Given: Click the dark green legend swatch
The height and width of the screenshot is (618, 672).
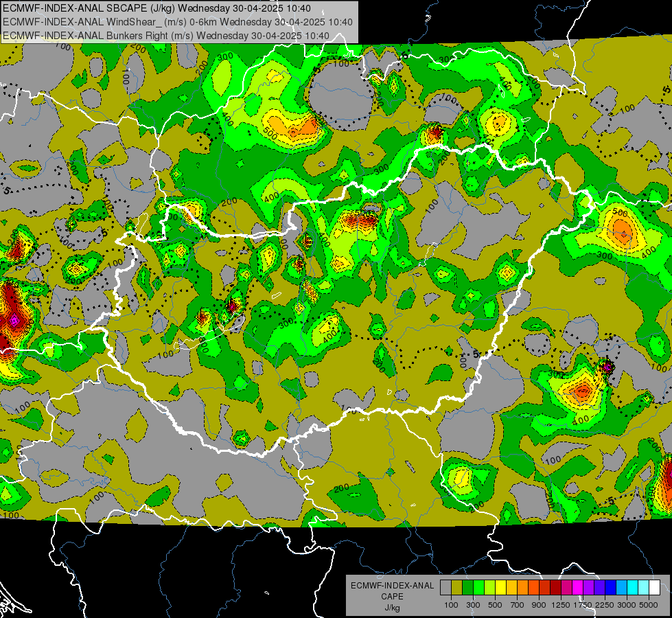Looking at the screenshot, I should click(467, 587).
